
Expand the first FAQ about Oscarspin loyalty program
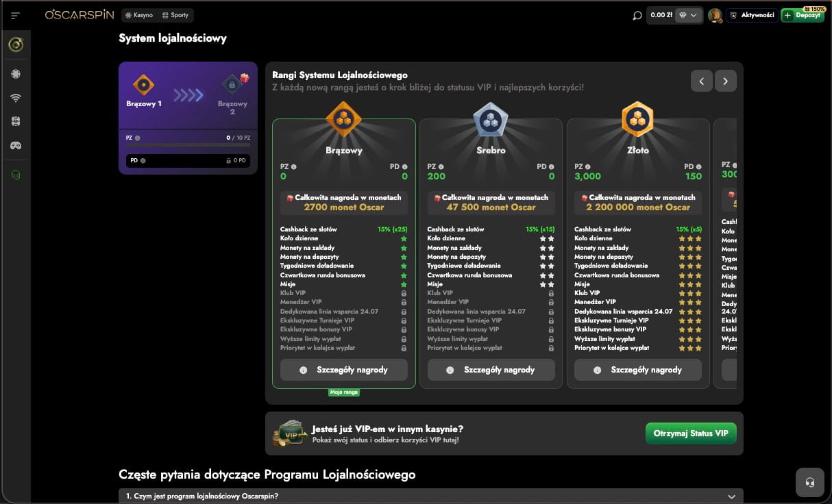[430, 496]
